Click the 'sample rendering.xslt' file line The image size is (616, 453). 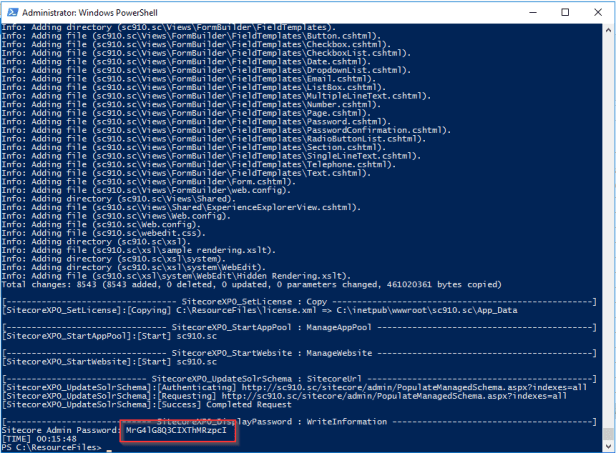point(139,250)
